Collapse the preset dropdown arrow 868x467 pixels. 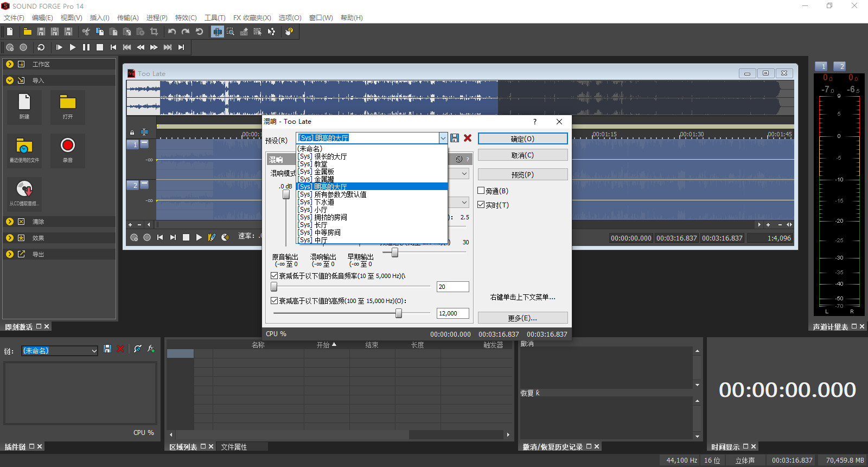443,138
